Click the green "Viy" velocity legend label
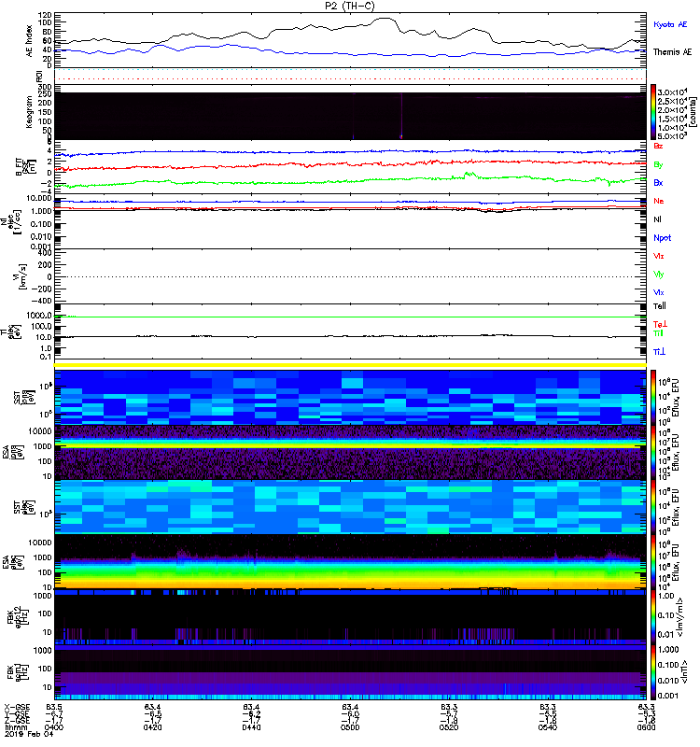The image size is (700, 747). 658,275
